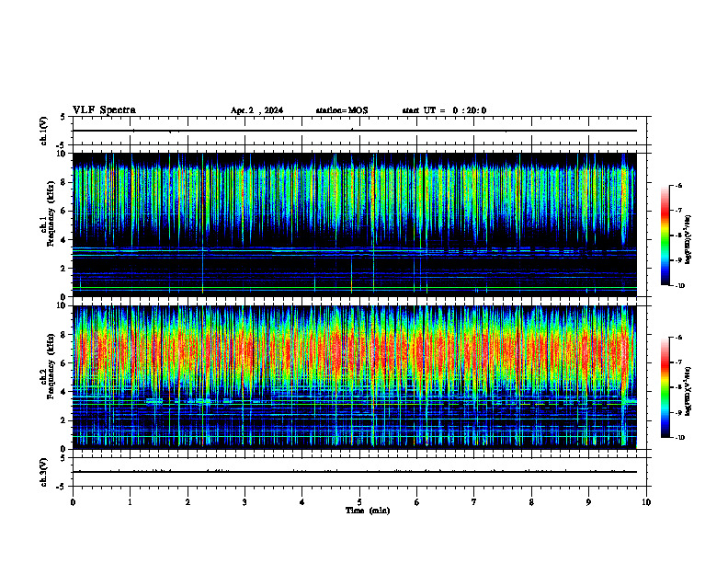Click the ch.3 voltage waveform trace

[355, 472]
